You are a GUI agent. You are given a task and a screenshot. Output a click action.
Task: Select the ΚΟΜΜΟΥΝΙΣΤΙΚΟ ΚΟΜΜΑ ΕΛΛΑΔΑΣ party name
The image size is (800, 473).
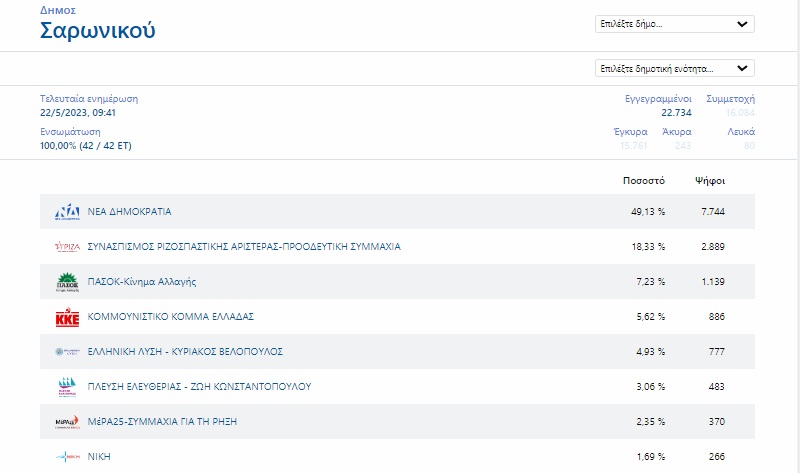coord(171,317)
